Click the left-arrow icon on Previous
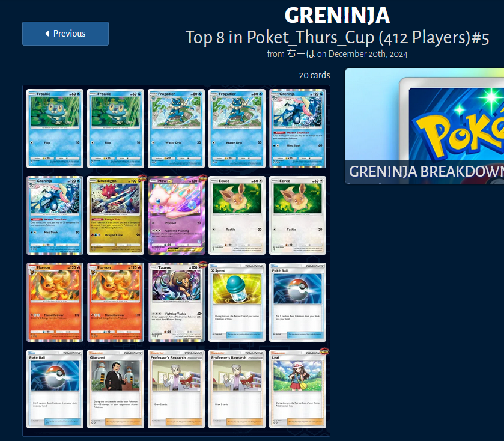The height and width of the screenshot is (441, 504). tap(47, 34)
